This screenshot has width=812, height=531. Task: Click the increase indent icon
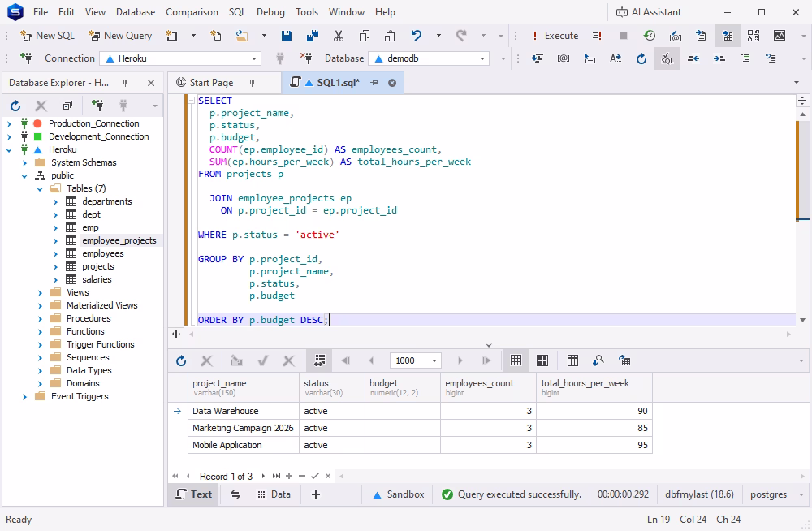coord(719,58)
